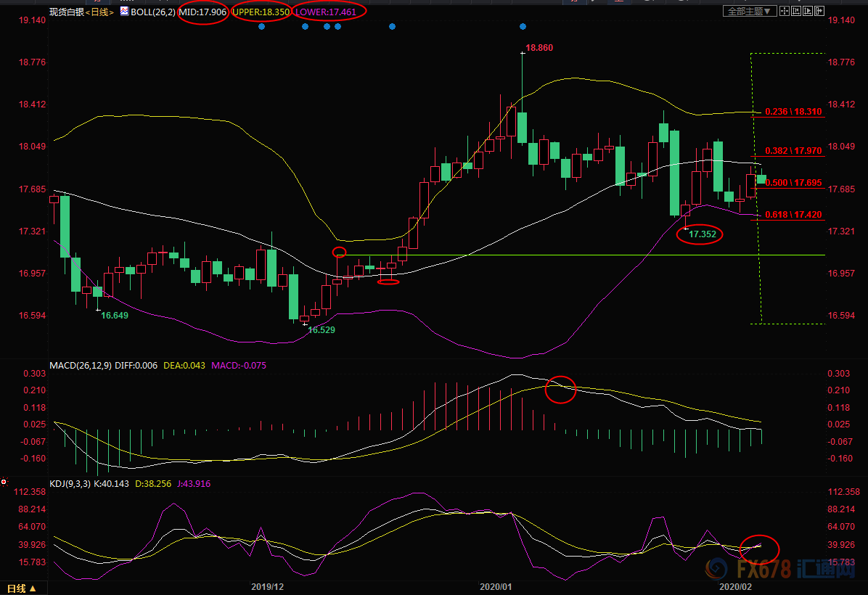Click the icon immediately right of the dotted grid icon
Image resolution: width=868 pixels, height=595 pixels.
pos(797,11)
